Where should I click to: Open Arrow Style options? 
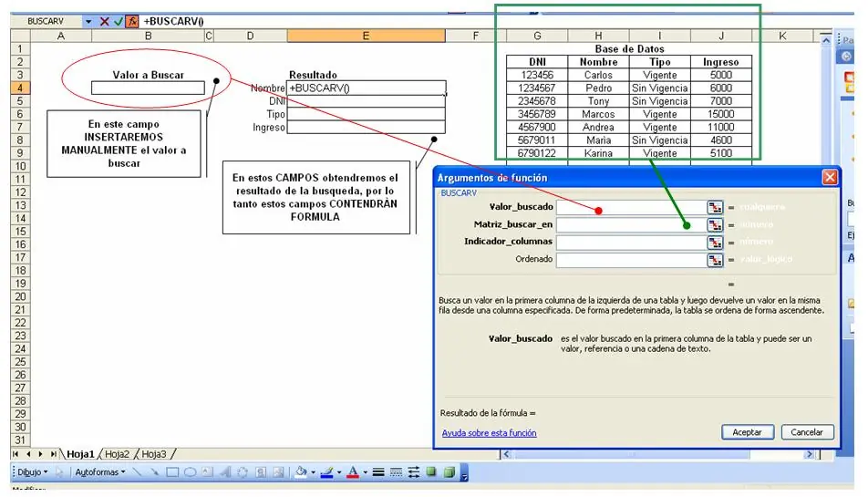pyautogui.click(x=414, y=472)
